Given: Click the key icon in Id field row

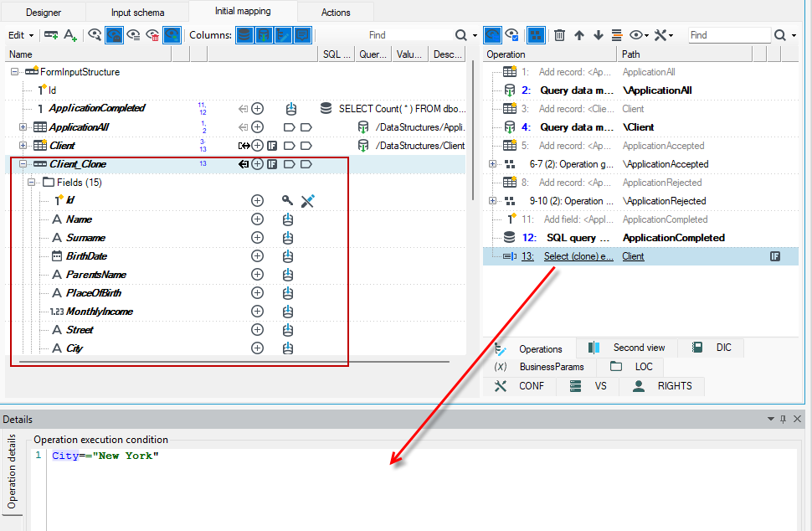Looking at the screenshot, I should click(287, 200).
